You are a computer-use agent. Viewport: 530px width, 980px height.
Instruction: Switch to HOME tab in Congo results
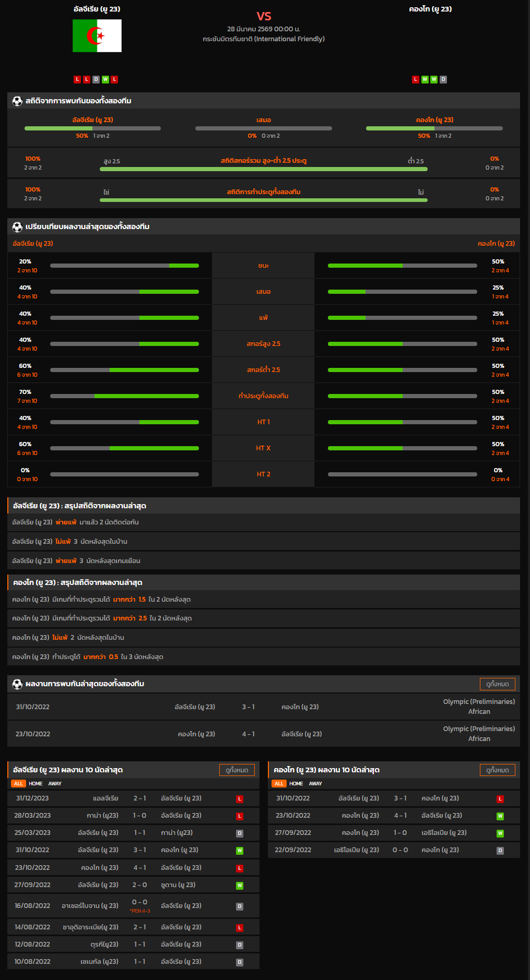point(296,784)
